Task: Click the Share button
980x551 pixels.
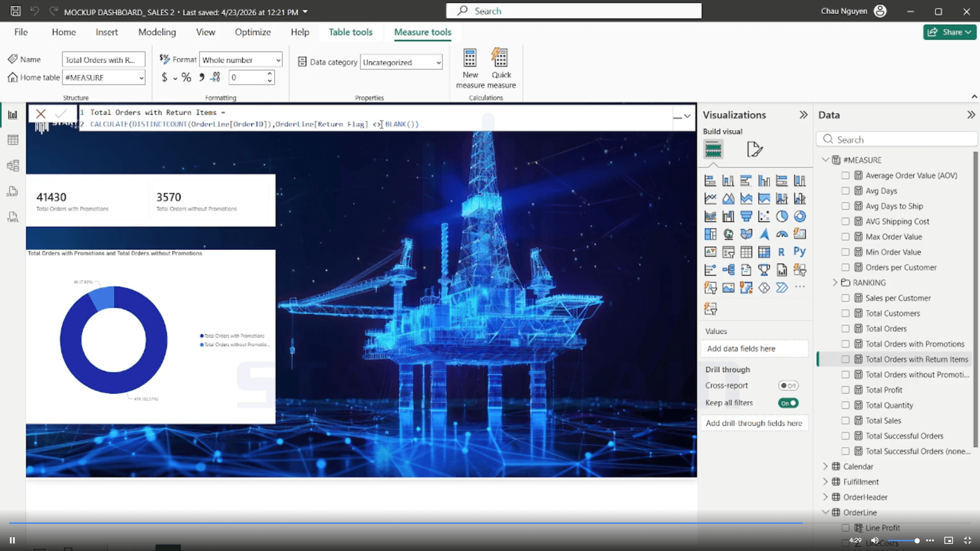Action: pos(950,32)
